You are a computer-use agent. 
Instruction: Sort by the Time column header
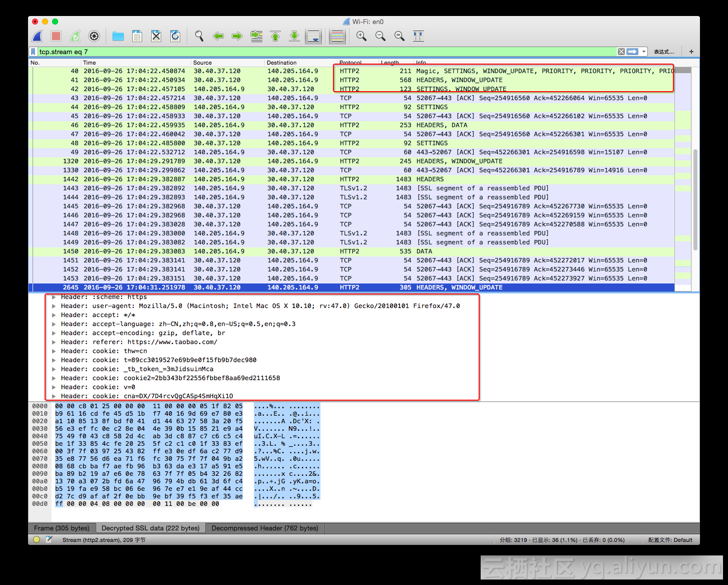tap(136, 63)
